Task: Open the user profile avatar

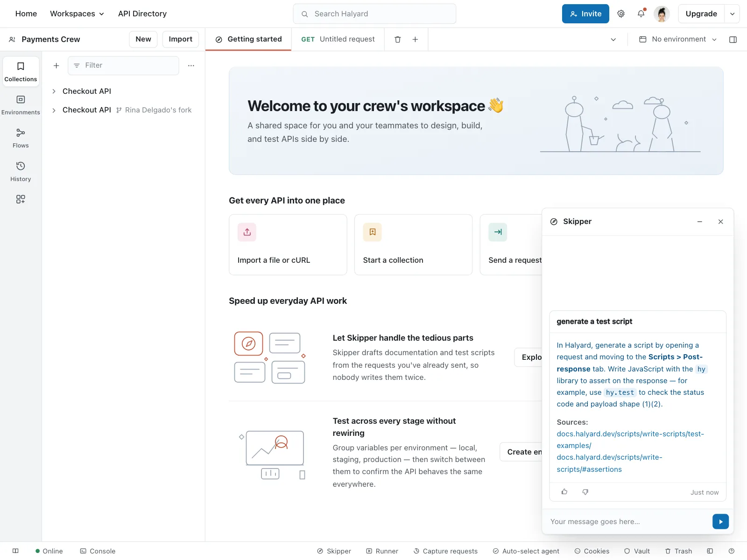Action: coord(662,14)
